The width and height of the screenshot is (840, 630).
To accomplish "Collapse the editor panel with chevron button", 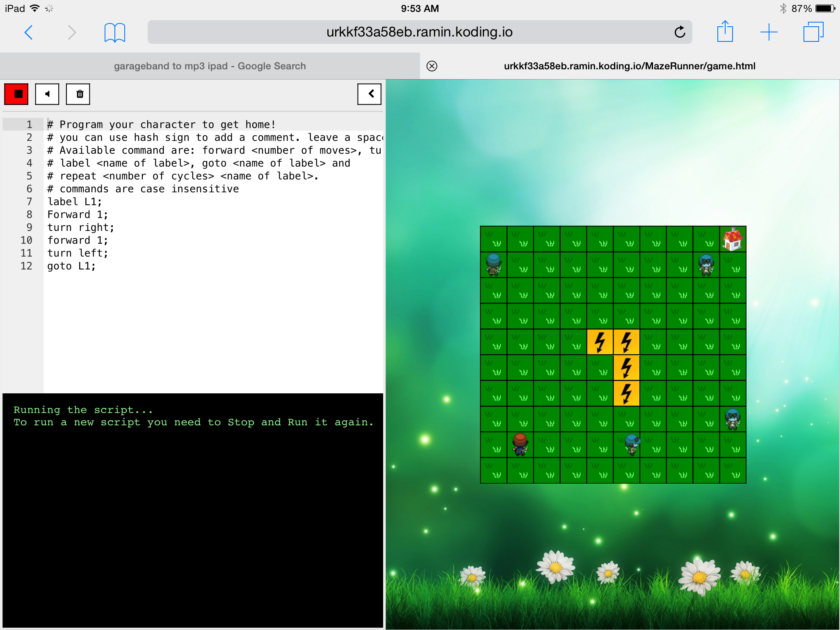I will [369, 94].
